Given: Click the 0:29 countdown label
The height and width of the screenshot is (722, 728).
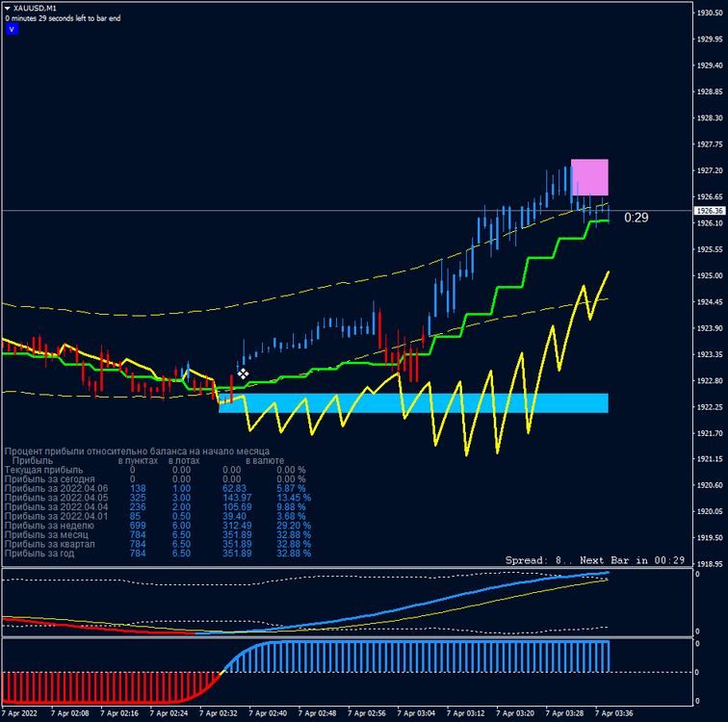Looking at the screenshot, I should click(x=637, y=218).
